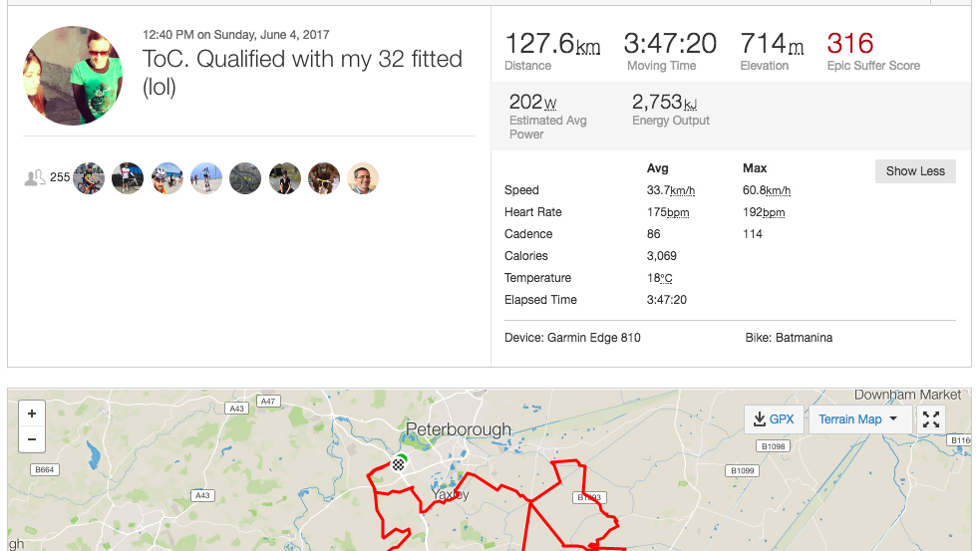Screen dimensions: 980x551
Task: Open first kudos avatar with cyclist
Action: coord(89,178)
